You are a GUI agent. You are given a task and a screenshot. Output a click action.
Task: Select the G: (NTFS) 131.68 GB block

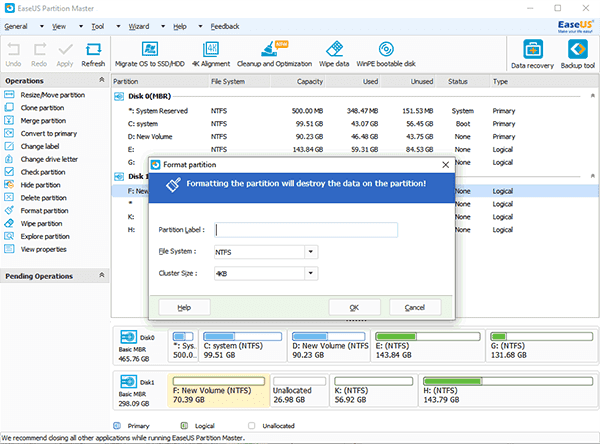[541, 346]
